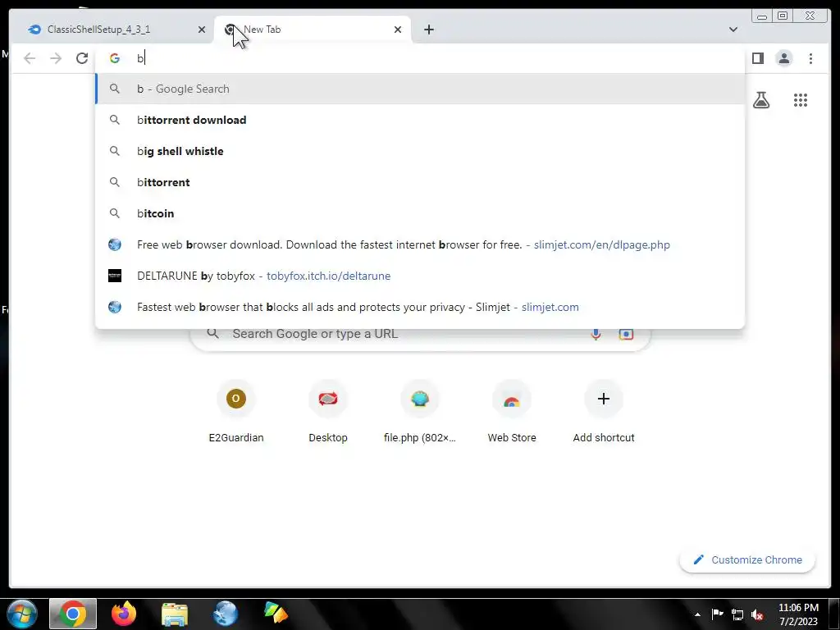This screenshot has width=840, height=630.
Task: Open the Windows Start orb
Action: [21, 614]
